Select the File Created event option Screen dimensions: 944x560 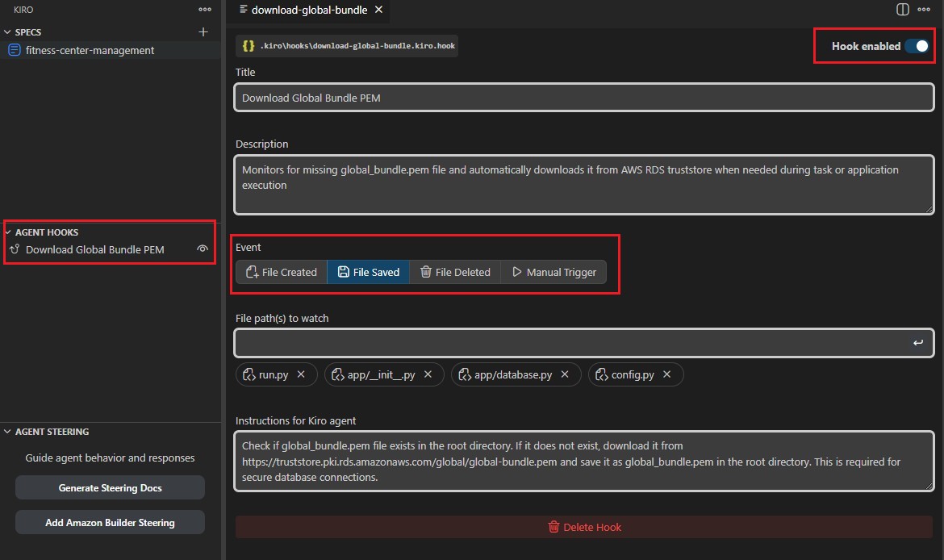click(282, 272)
